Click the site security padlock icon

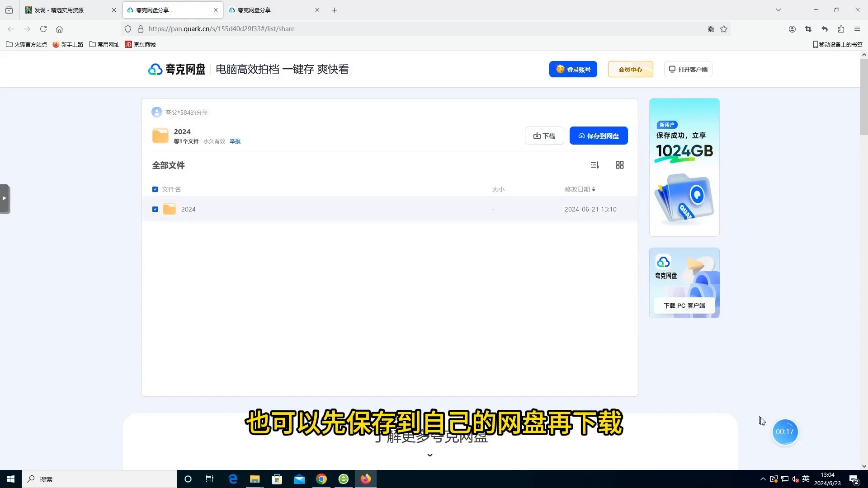click(x=141, y=29)
